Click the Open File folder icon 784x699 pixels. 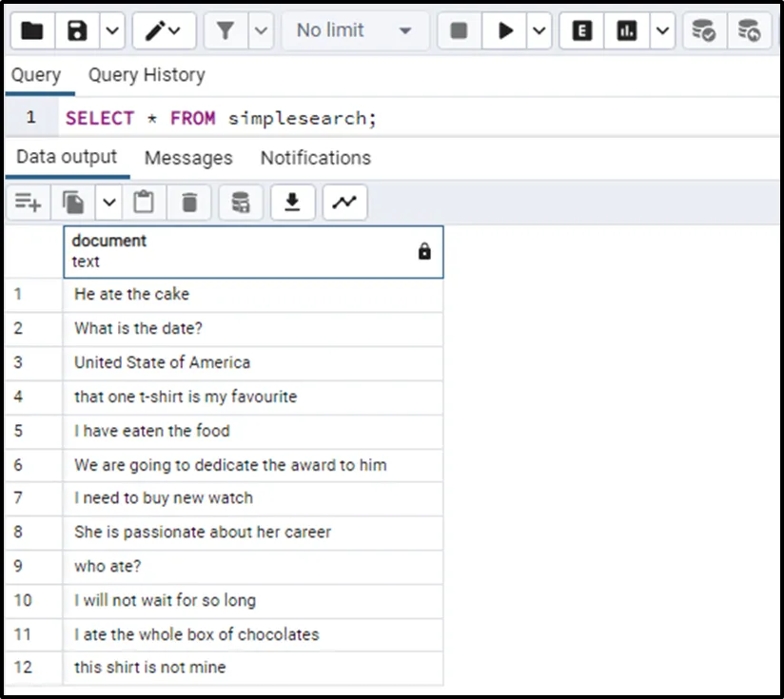coord(32,31)
